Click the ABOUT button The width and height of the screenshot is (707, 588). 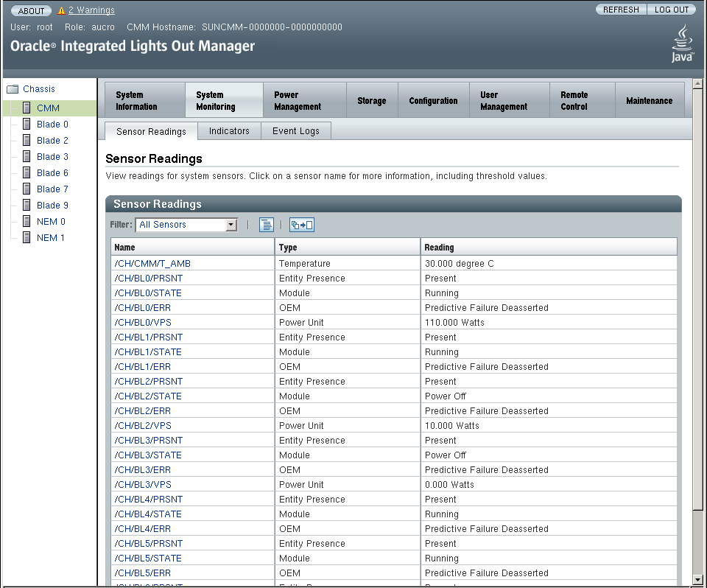point(31,10)
